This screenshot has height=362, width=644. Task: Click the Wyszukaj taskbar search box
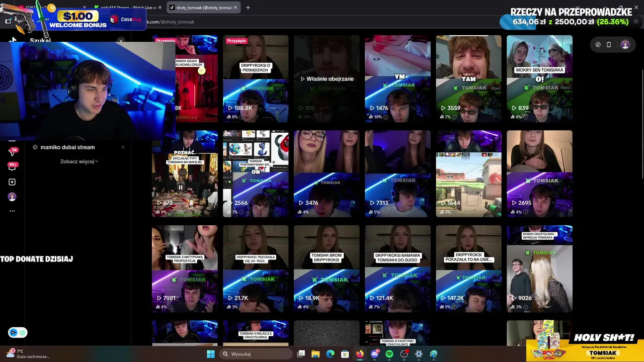255,354
